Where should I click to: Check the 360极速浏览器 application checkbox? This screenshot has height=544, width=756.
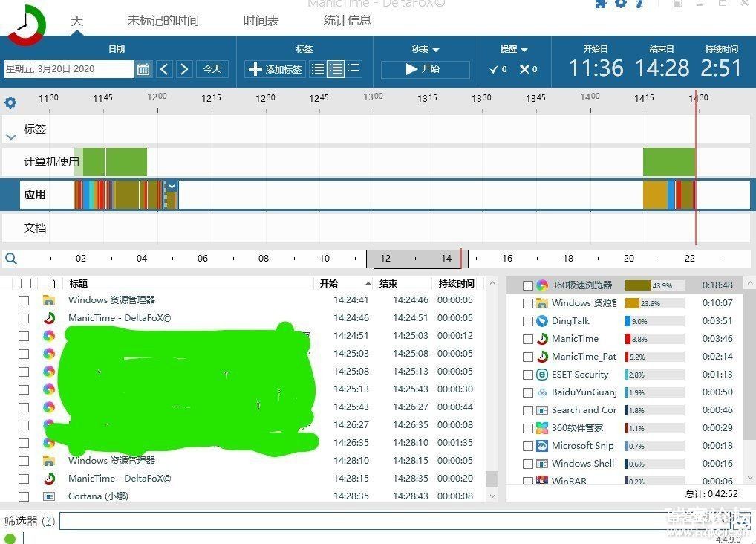[x=527, y=285]
